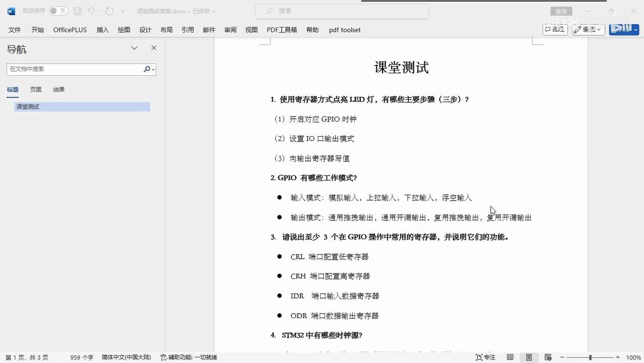Close the 导航 navigation pane
Image resolution: width=644 pixels, height=363 pixels.
coord(154,48)
